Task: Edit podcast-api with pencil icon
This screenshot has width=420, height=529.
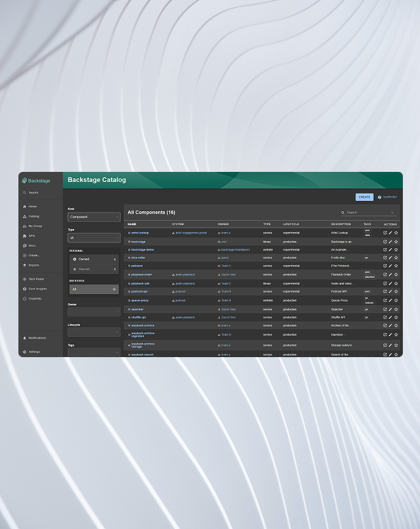Action: (390, 291)
